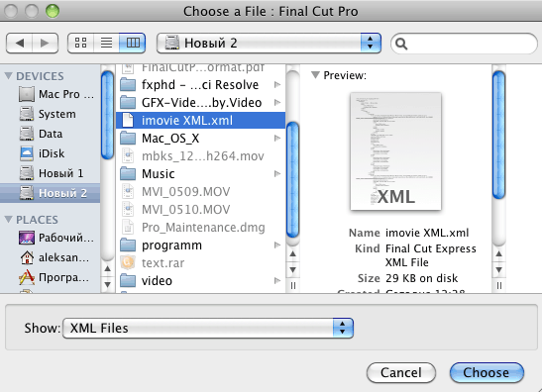This screenshot has height=392, width=542.
Task: Click the preview column resize handle
Action: [498, 286]
